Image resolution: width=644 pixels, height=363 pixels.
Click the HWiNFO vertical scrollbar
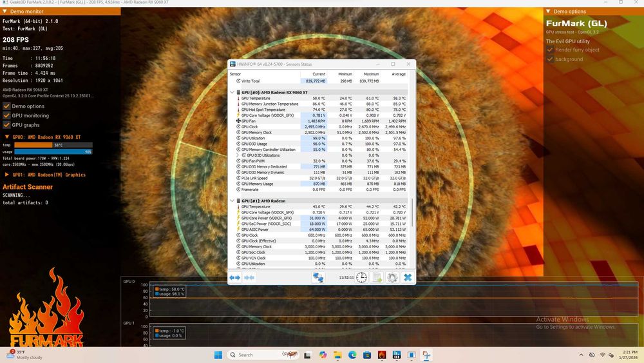point(412,212)
